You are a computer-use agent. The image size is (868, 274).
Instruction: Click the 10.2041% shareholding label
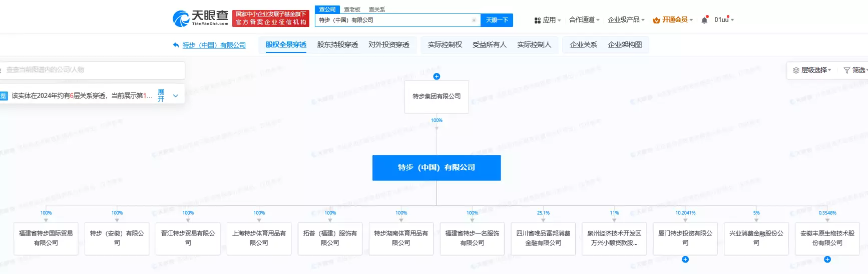pyautogui.click(x=685, y=213)
